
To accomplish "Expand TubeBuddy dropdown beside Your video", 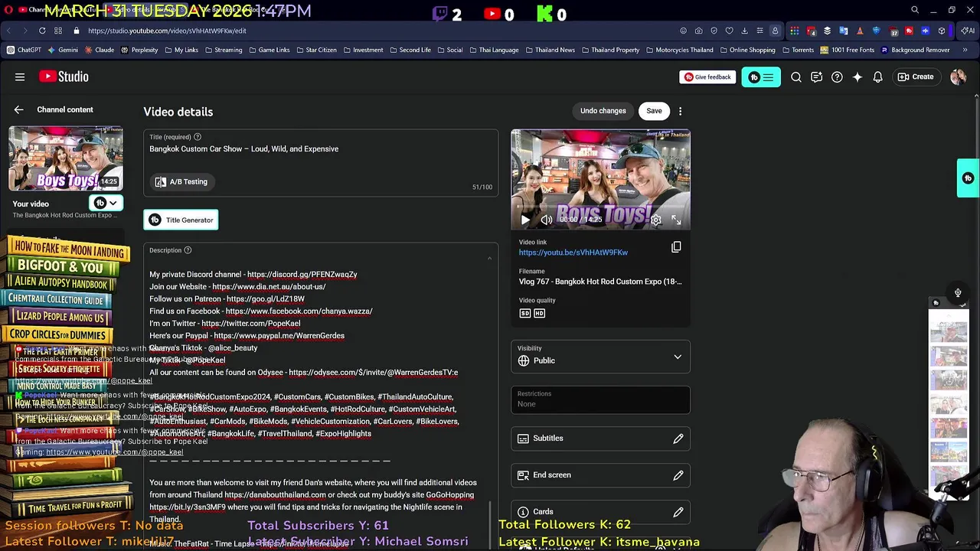I will point(106,203).
